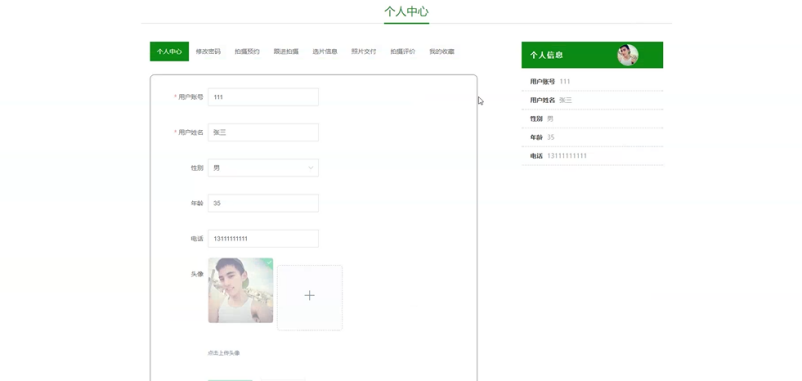Switch to the 修改密码 tab
The image size is (802, 381).
point(208,51)
